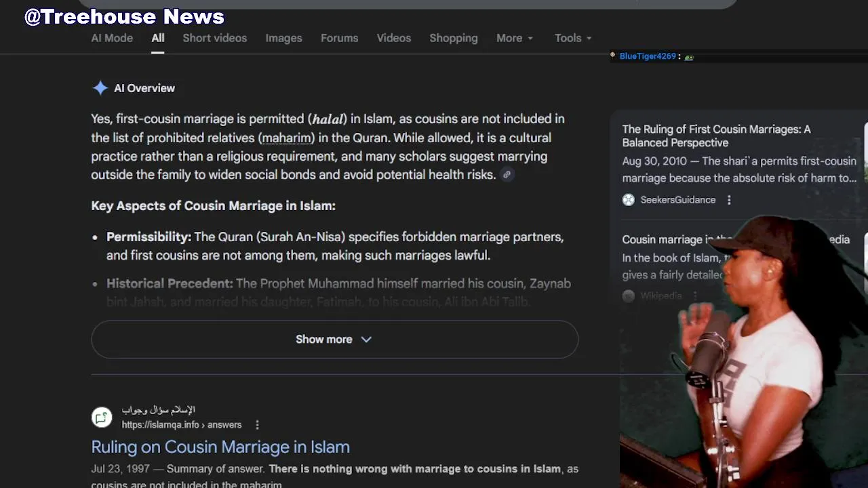
Task: Open options menu beside SeekersGuidance
Action: 729,200
